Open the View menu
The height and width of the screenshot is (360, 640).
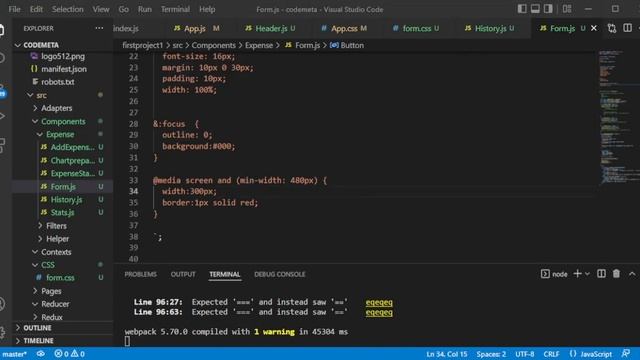[100, 9]
